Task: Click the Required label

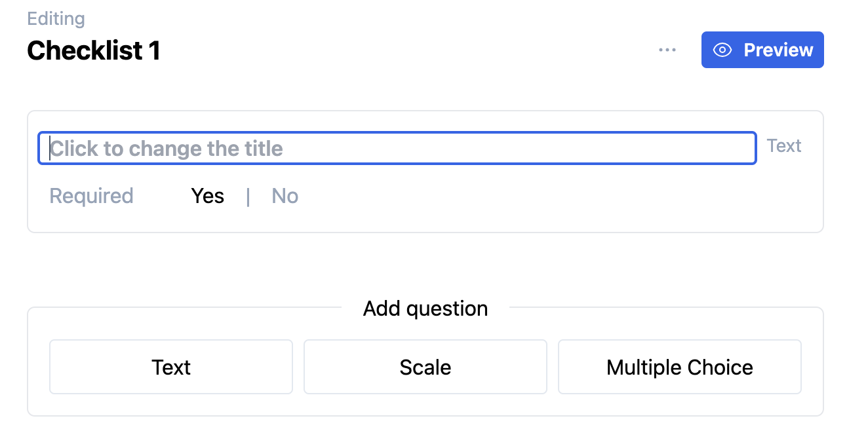Action: [92, 196]
